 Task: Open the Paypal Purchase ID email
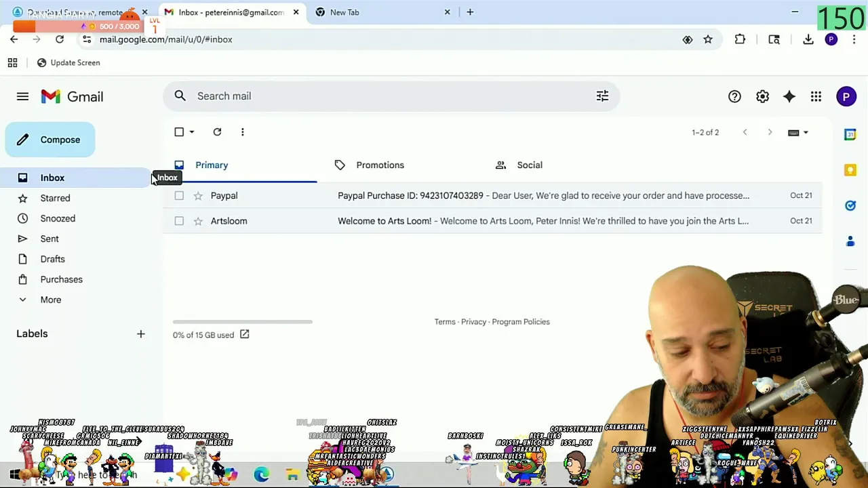coord(492,195)
